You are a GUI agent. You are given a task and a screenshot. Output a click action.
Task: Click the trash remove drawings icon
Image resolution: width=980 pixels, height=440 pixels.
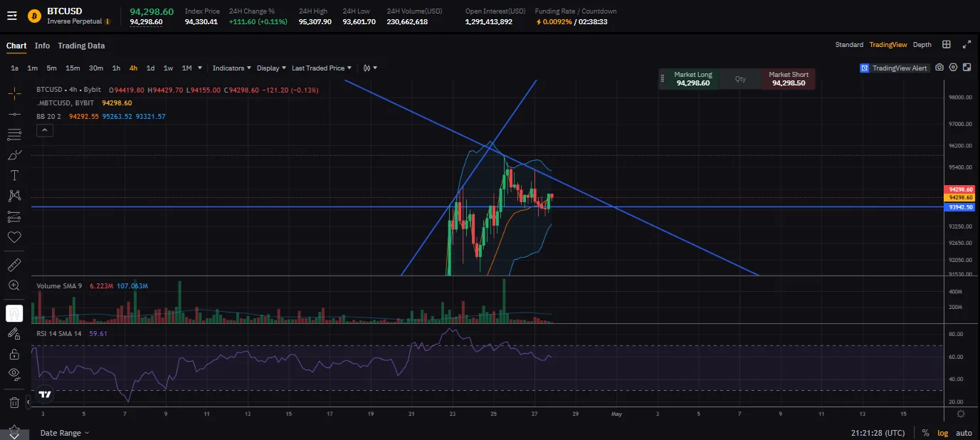tap(14, 402)
